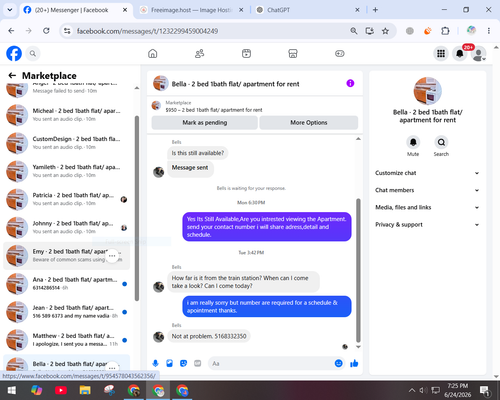Image resolution: width=500 pixels, height=400 pixels.
Task: Open the options dots on Emy conversation
Action: coord(112,256)
